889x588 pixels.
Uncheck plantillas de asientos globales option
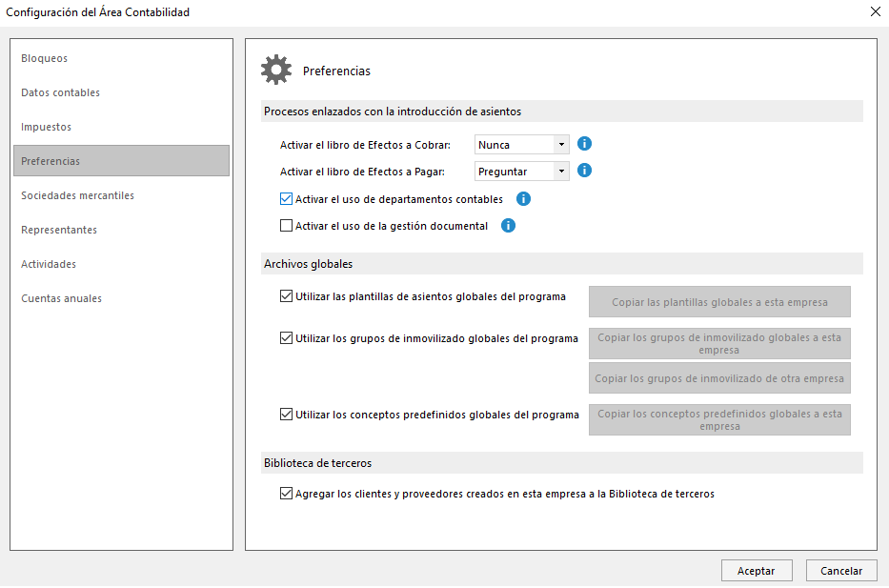[x=286, y=296]
